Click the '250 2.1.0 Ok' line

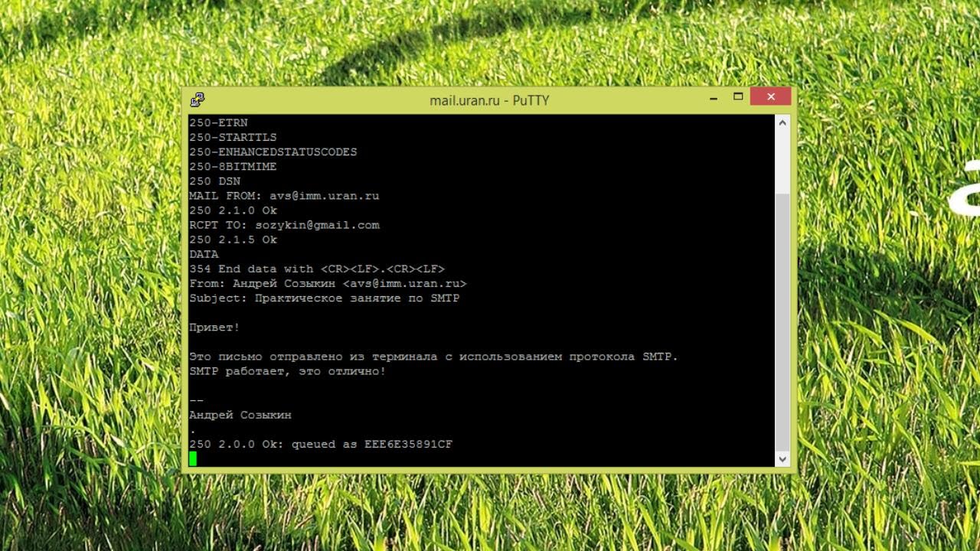point(233,210)
